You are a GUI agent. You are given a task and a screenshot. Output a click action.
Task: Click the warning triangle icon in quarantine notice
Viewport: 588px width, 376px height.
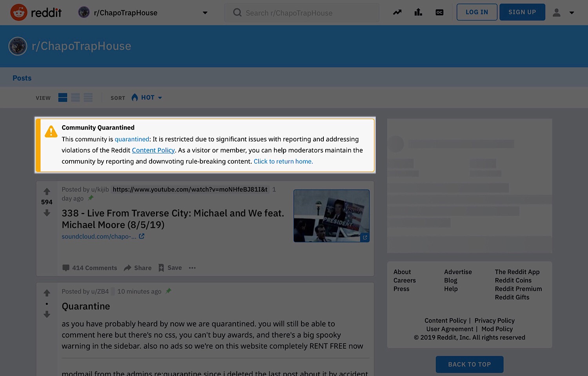pyautogui.click(x=51, y=132)
